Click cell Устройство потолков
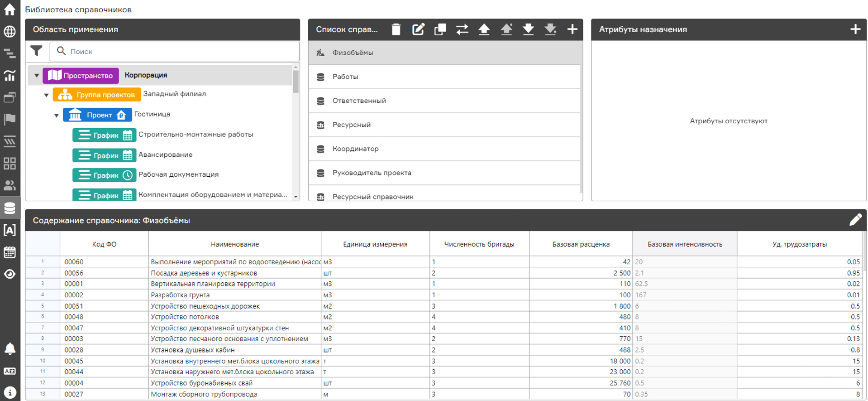Image resolution: width=868 pixels, height=401 pixels. 234,317
